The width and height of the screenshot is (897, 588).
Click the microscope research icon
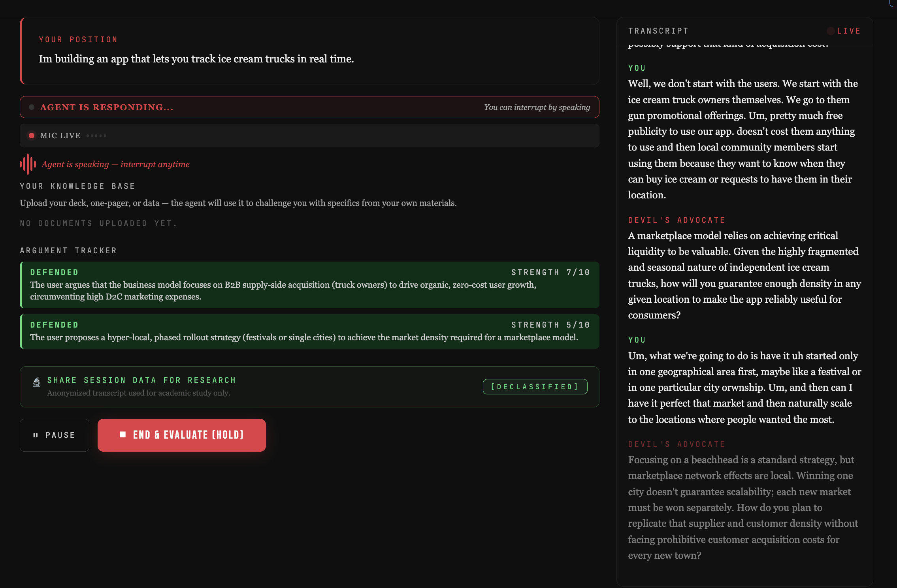click(36, 382)
